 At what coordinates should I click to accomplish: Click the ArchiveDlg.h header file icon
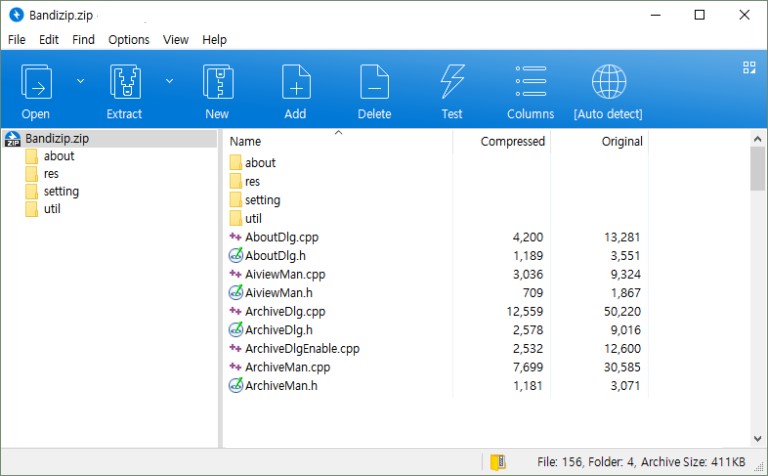coord(236,330)
